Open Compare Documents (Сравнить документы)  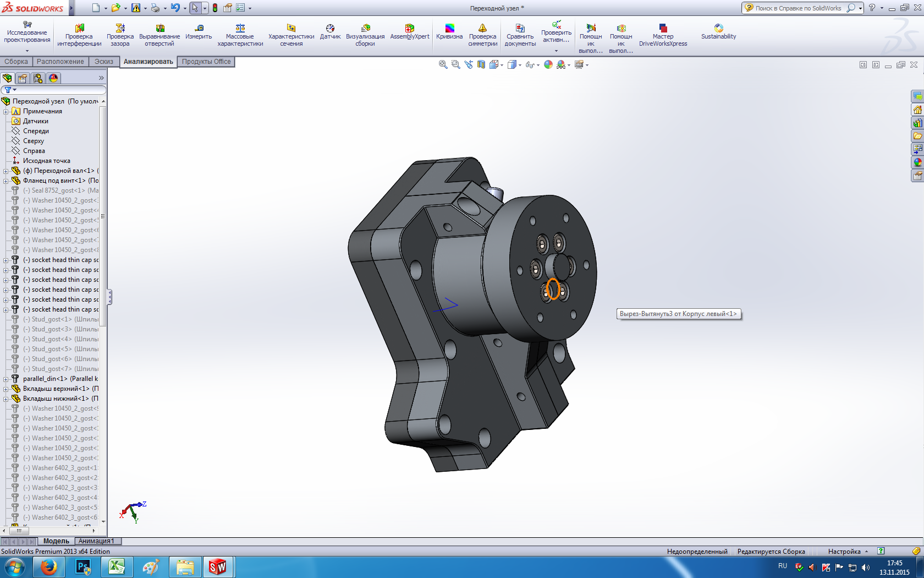520,35
